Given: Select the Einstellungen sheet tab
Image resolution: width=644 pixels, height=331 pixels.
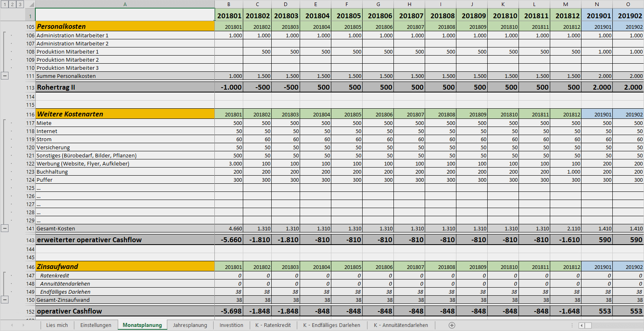Looking at the screenshot, I should pyautogui.click(x=95, y=325).
